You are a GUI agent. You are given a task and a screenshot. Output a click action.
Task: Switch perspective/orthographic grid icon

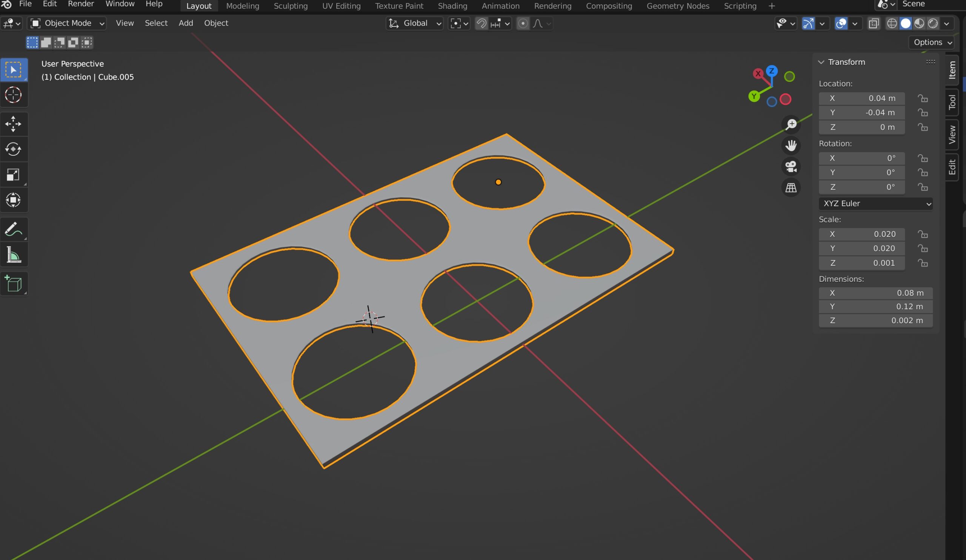point(791,187)
